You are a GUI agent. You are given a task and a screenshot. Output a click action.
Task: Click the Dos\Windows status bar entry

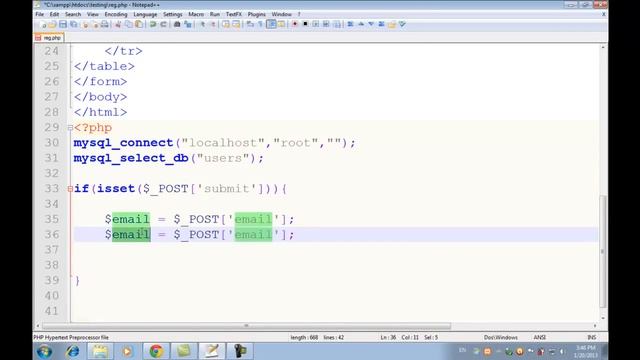[x=501, y=338]
